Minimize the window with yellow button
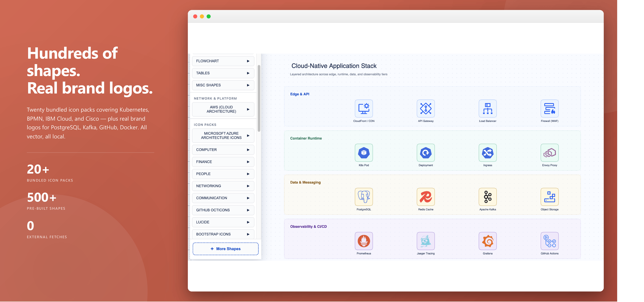 202,17
